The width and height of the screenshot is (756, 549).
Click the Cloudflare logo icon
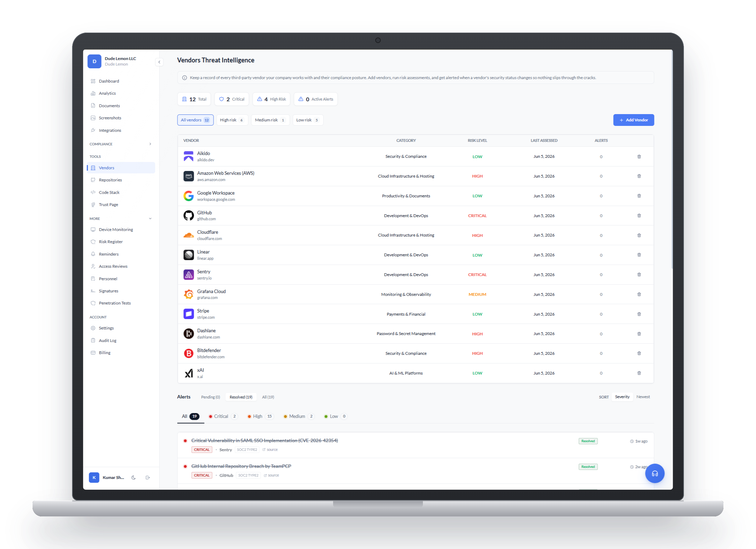coord(188,235)
